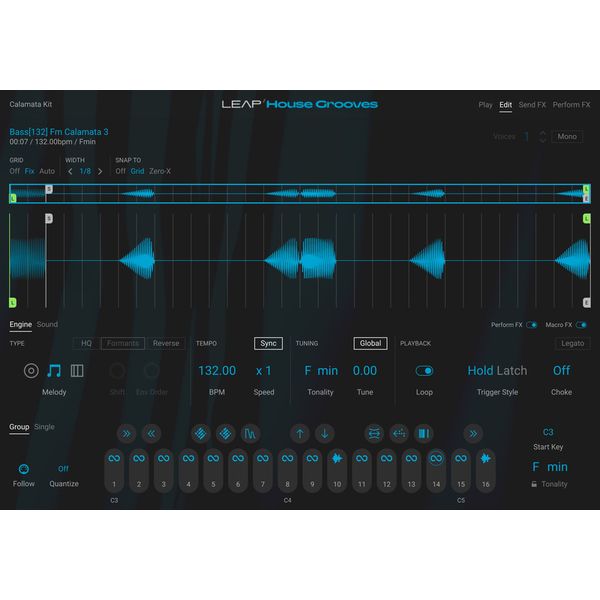600x600 pixels.
Task: Click the loop icon on pad 7
Action: 262,458
